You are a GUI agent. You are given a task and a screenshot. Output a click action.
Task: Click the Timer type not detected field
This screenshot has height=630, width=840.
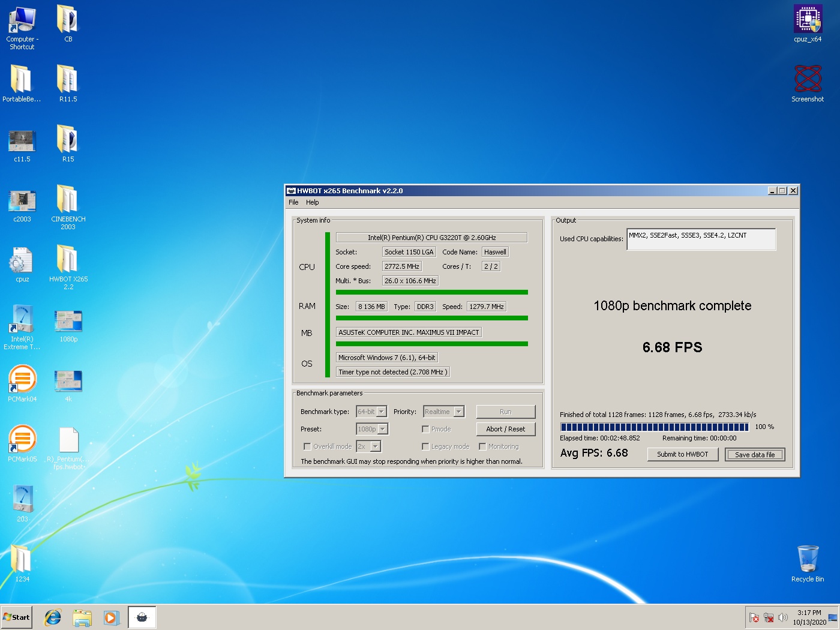(392, 372)
